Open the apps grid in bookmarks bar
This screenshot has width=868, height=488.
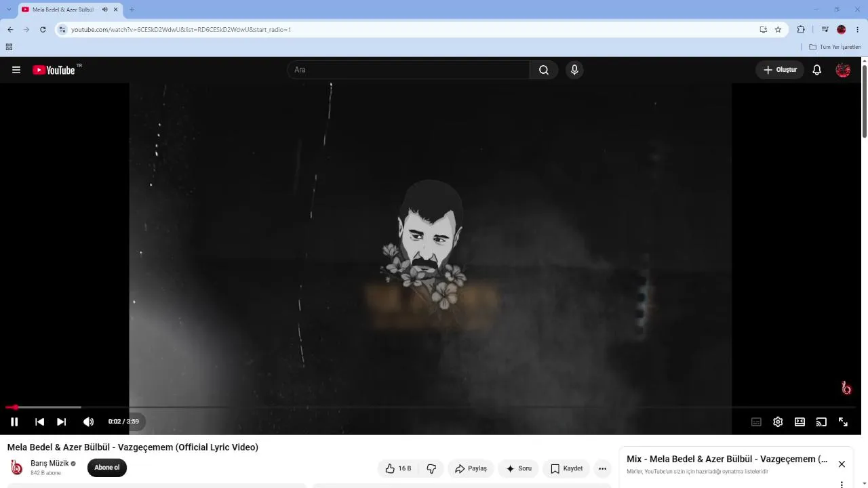point(9,47)
